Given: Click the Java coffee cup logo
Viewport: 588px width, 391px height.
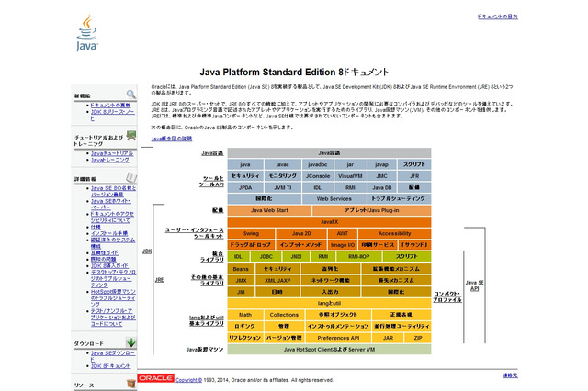Looking at the screenshot, I should coord(87,33).
